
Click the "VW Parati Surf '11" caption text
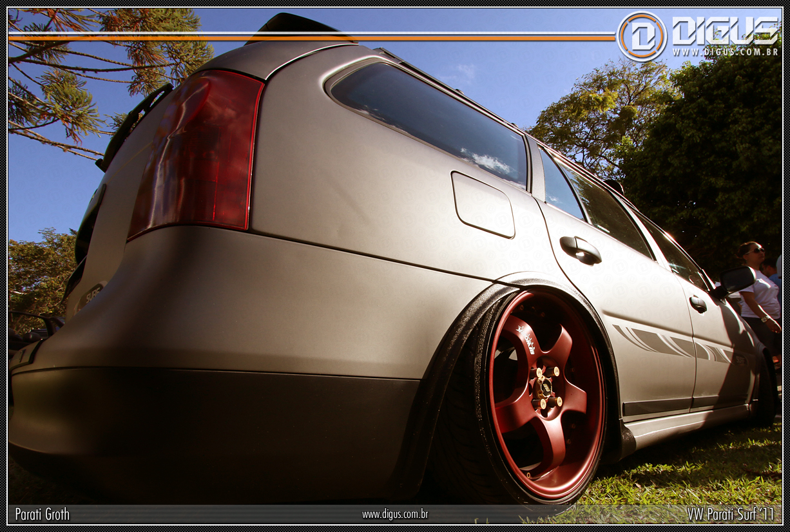pos(730,514)
